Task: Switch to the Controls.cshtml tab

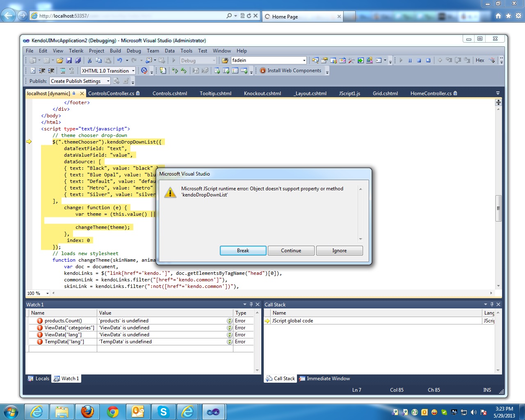Action: [x=170, y=94]
